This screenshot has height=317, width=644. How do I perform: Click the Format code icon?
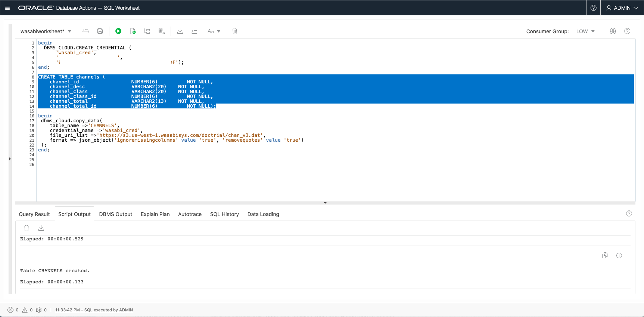(194, 31)
